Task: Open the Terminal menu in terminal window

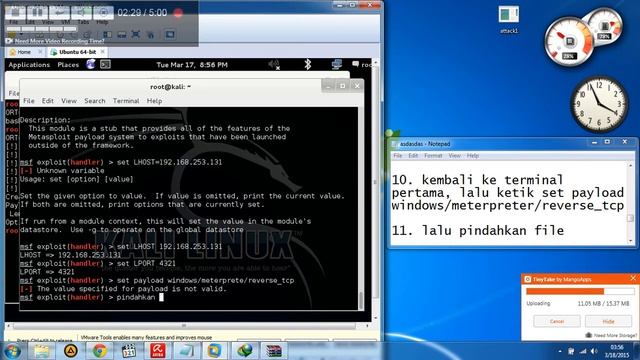Action: 126,101
